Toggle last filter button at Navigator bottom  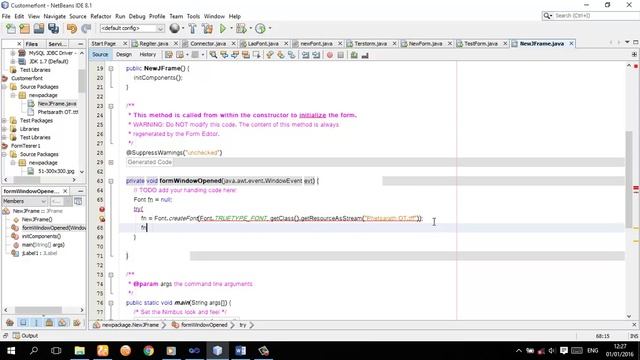pos(76,323)
